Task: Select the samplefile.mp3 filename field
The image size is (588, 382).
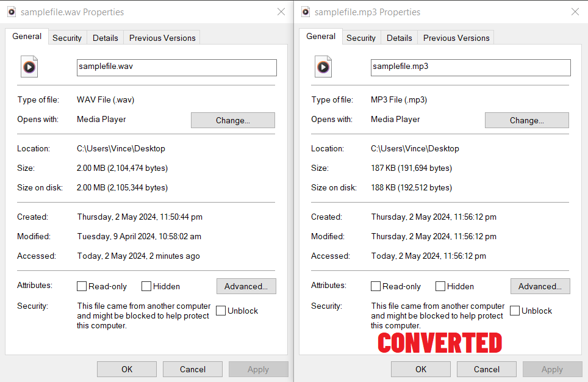Action: (470, 67)
